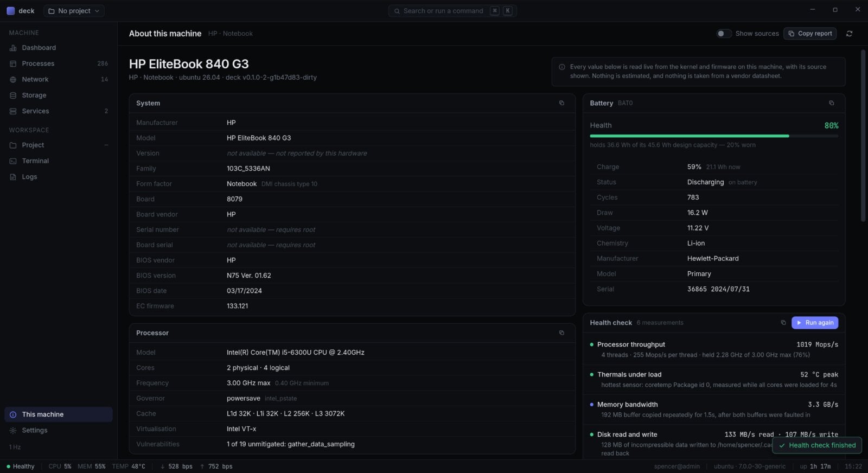Open the No project dropdown
Screen dimensions: 868x473
tap(74, 11)
